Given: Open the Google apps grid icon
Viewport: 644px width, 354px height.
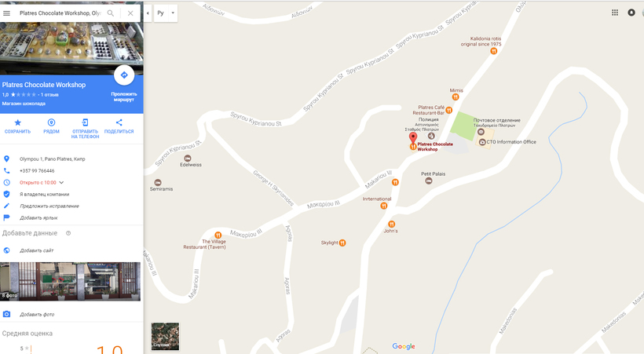Looking at the screenshot, I should [615, 13].
